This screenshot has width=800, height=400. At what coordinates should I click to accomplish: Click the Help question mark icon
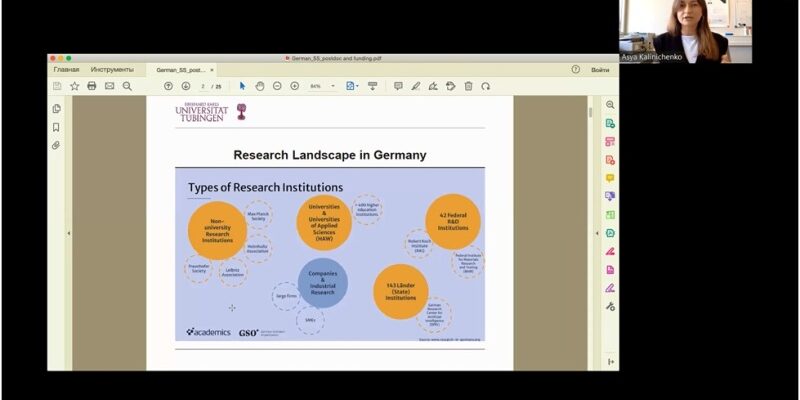click(x=576, y=70)
